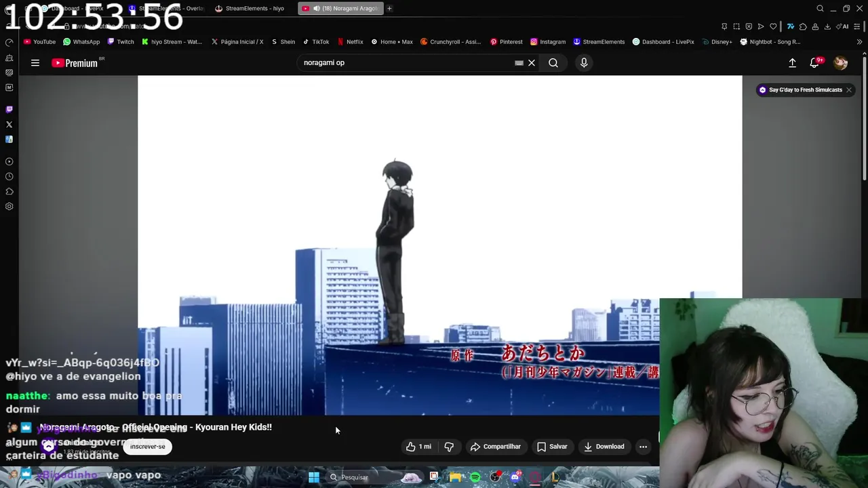This screenshot has height=488, width=868.
Task: Click the Inscrever-se subscribe button
Action: [x=147, y=447]
